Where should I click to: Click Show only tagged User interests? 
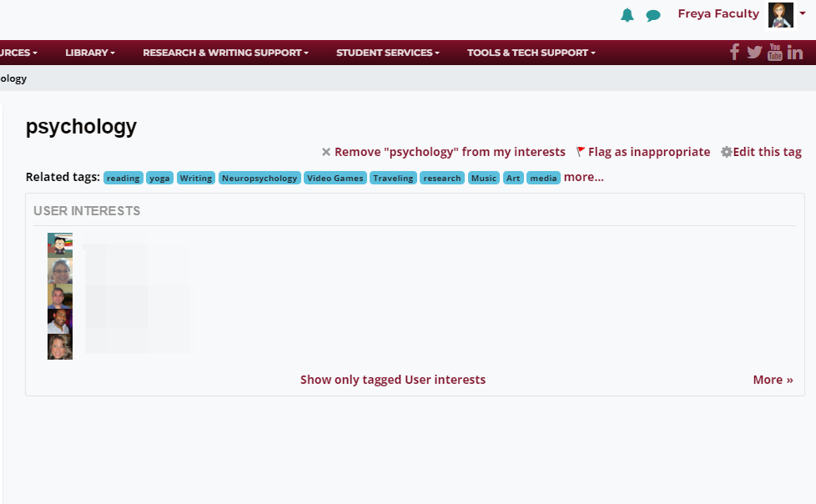point(393,380)
